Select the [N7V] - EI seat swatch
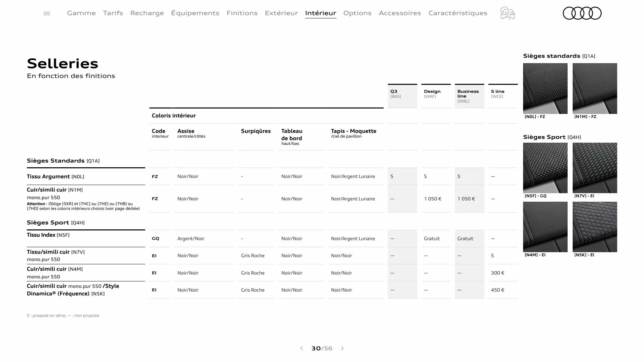Image resolution: width=644 pixels, height=362 pixels. pos(595,168)
